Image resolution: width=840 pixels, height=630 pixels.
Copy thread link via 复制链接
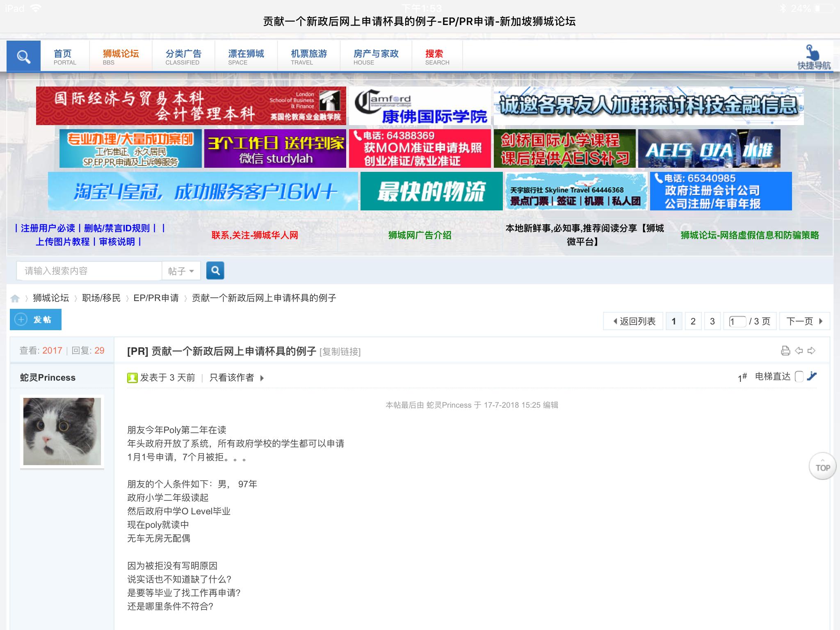pyautogui.click(x=340, y=352)
